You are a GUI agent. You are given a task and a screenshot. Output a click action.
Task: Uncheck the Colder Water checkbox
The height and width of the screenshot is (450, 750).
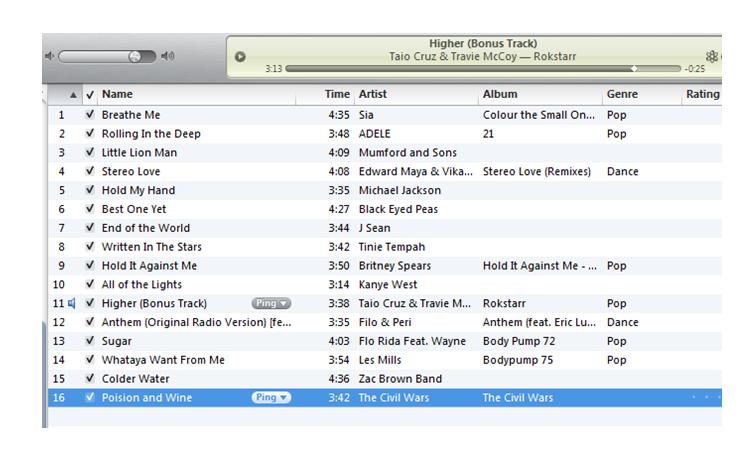pyautogui.click(x=90, y=378)
